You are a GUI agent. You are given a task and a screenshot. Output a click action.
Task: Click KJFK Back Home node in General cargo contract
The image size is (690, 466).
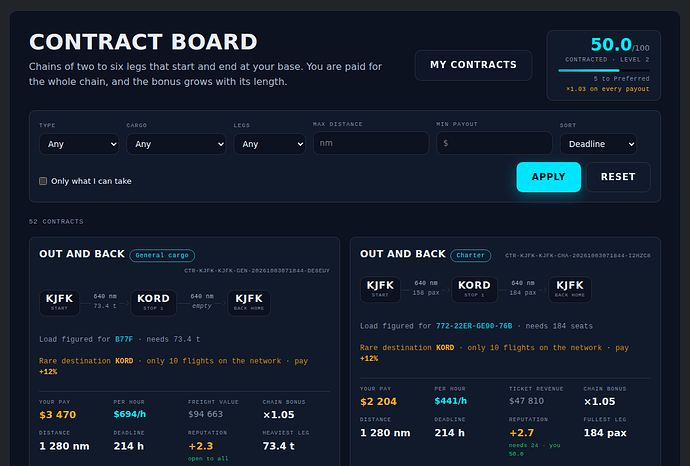[249, 302]
